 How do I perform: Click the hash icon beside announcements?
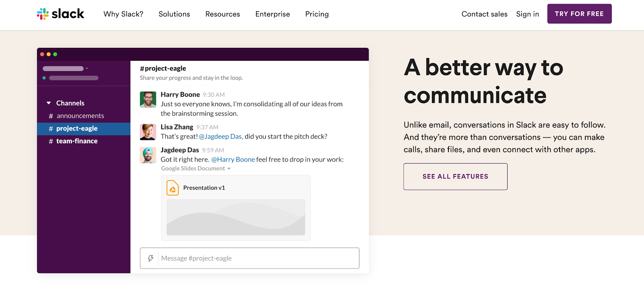51,116
